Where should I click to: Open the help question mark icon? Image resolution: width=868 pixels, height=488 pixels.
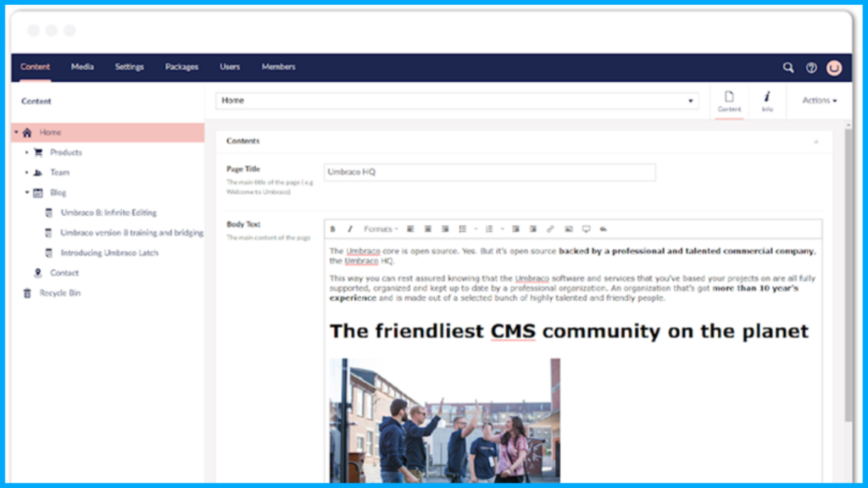pyautogui.click(x=811, y=68)
